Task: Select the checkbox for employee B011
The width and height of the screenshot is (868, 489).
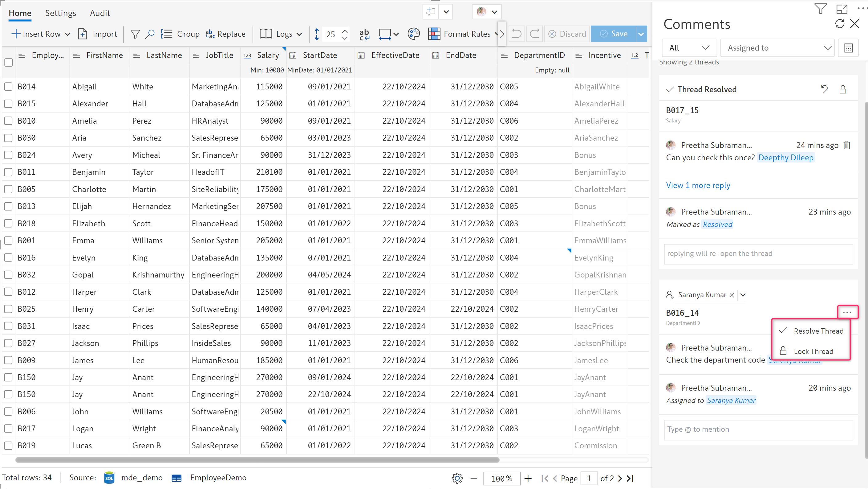Action: (8, 172)
